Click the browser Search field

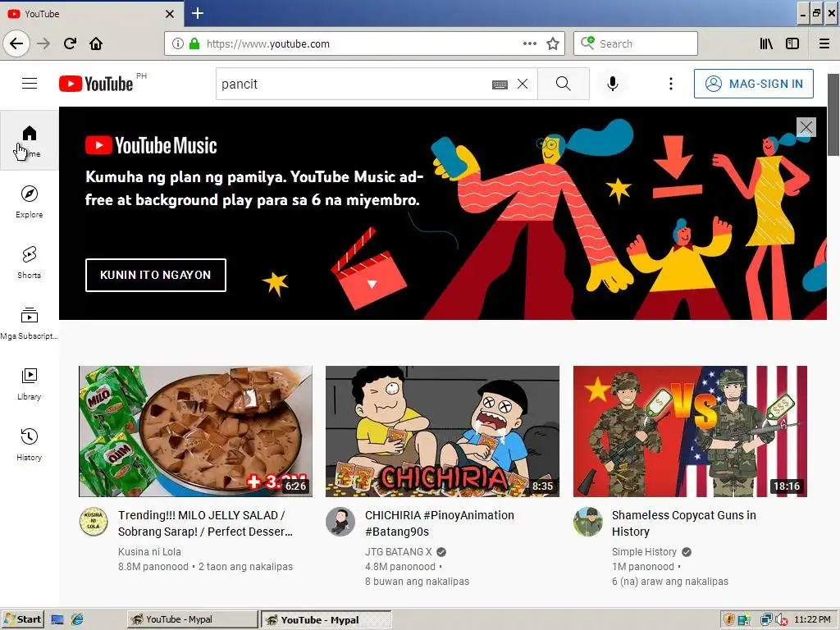636,43
